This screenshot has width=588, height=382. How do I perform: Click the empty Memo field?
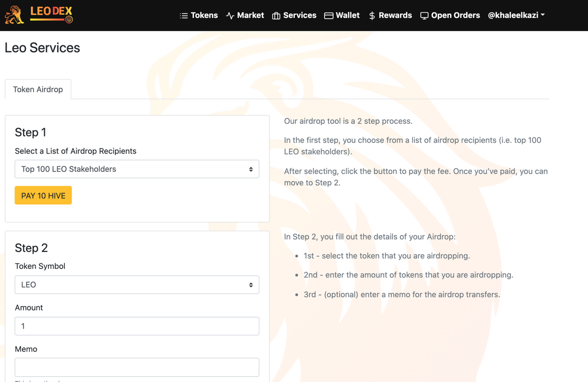(136, 367)
